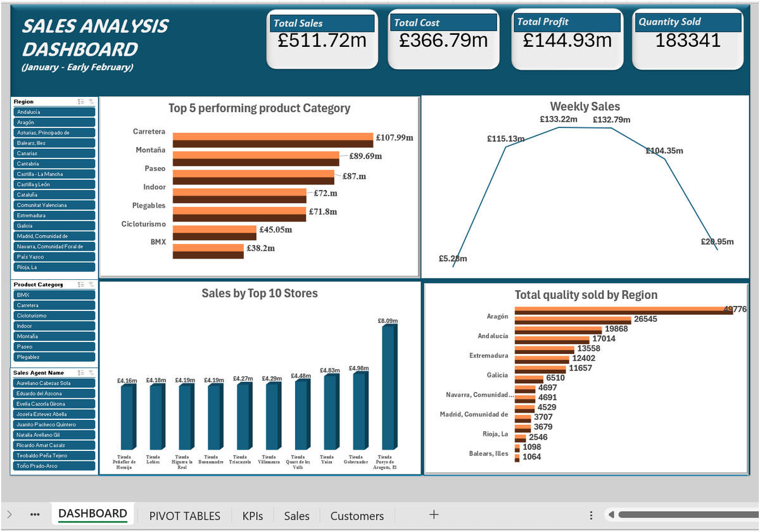Enable multi-select in the Region slicer
This screenshot has width=760, height=532.
point(81,101)
